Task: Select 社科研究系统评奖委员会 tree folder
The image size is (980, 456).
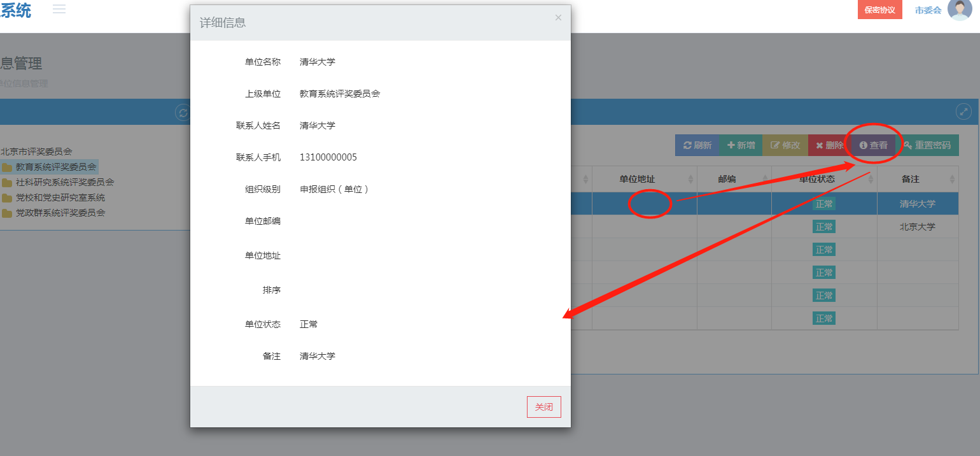Action: pos(65,182)
